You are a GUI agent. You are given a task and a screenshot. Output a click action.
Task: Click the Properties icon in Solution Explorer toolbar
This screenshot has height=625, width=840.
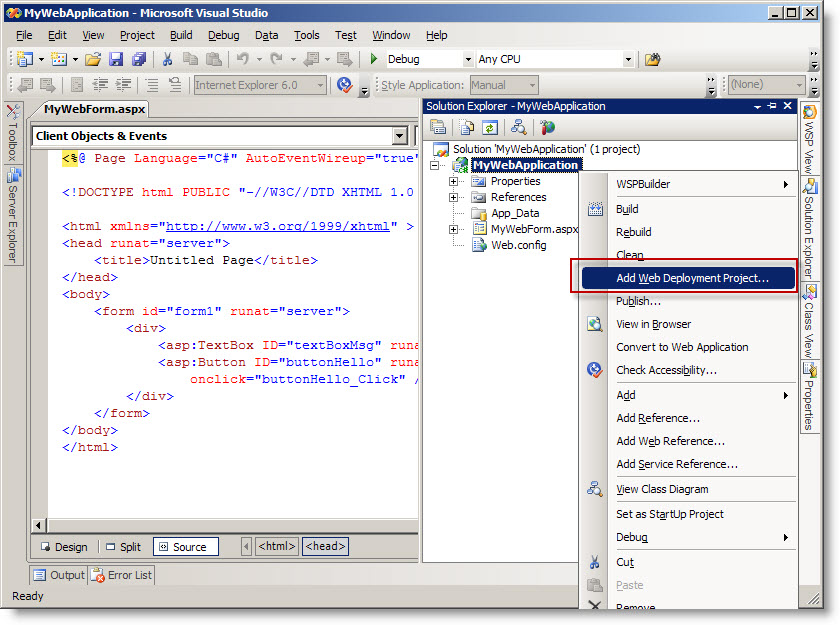(x=438, y=127)
